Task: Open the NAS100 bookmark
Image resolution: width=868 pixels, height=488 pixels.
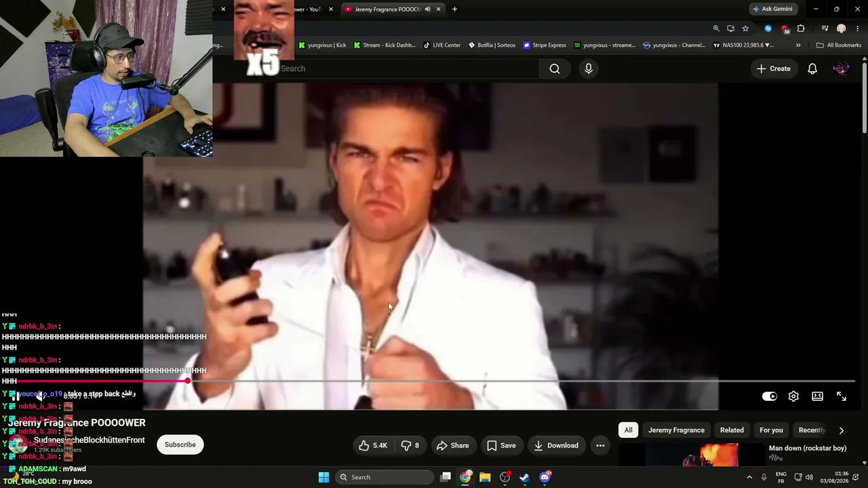Action: (x=743, y=45)
